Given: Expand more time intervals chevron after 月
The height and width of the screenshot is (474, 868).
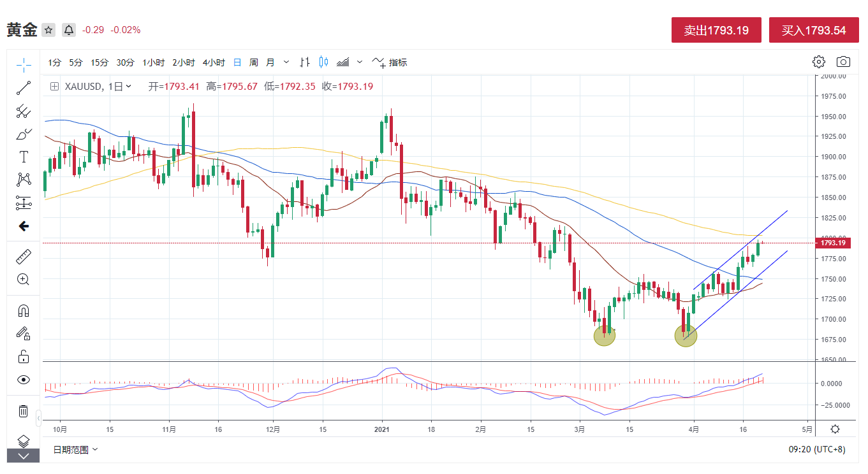Looking at the screenshot, I should 286,62.
